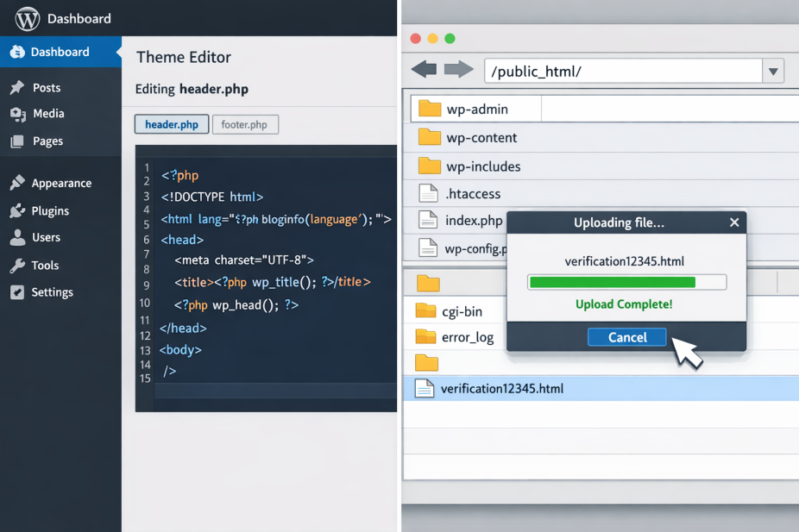Image resolution: width=799 pixels, height=532 pixels.
Task: Click the Dashboard gauge icon in the sidebar
Action: coord(17,52)
